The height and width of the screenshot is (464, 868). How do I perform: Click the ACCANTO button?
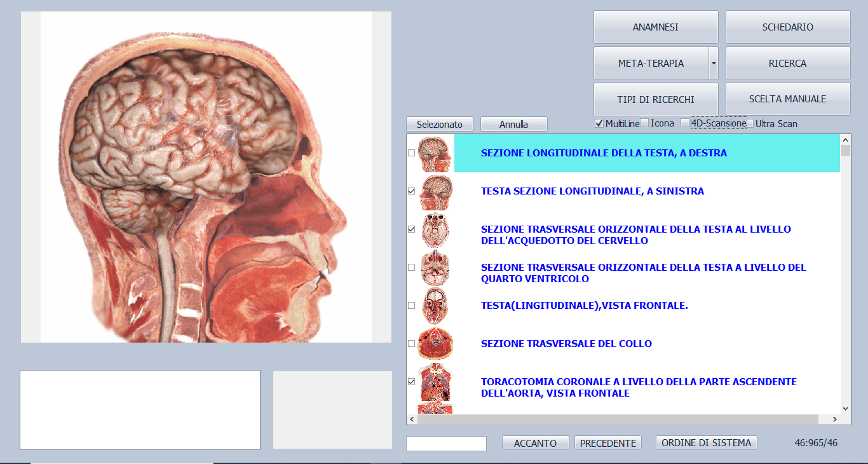(535, 443)
